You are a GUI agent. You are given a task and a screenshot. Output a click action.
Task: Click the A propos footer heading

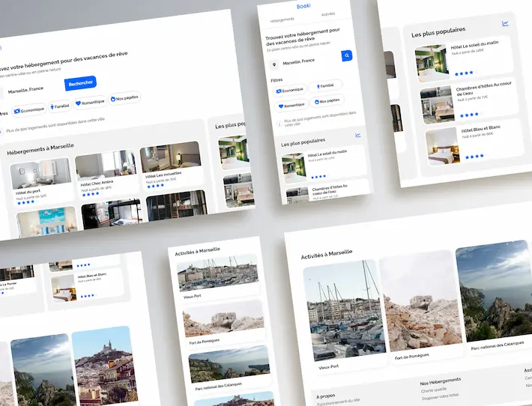[x=326, y=396]
